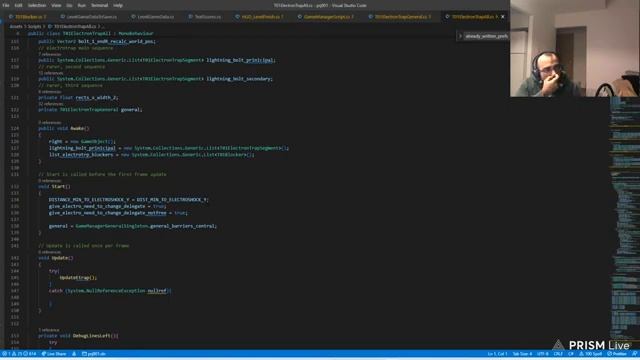
Task: Click the Scripts breadcrumb segment
Action: tap(34, 27)
